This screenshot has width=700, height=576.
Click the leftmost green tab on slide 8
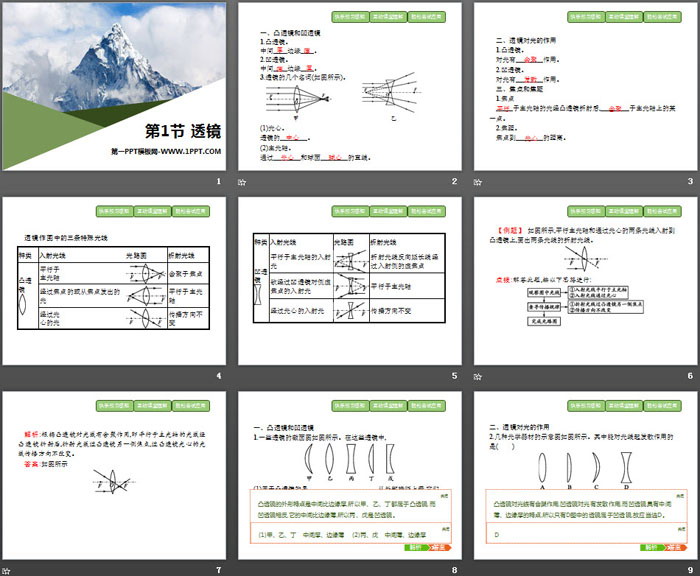coord(350,406)
